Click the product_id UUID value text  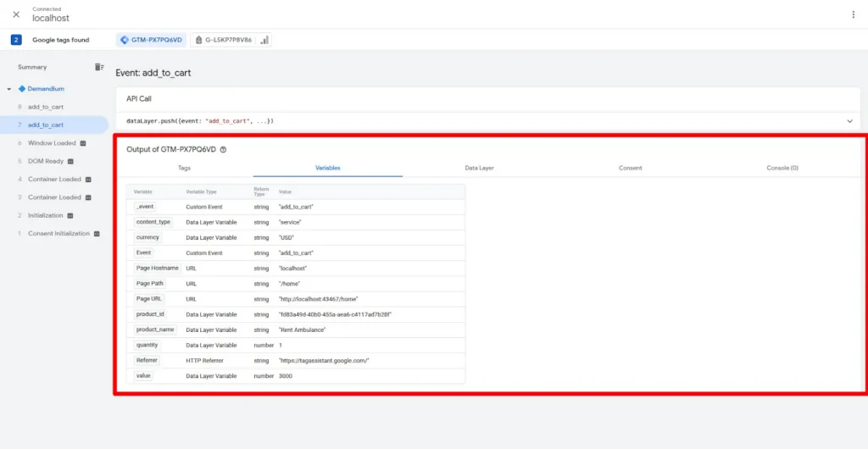pyautogui.click(x=336, y=314)
